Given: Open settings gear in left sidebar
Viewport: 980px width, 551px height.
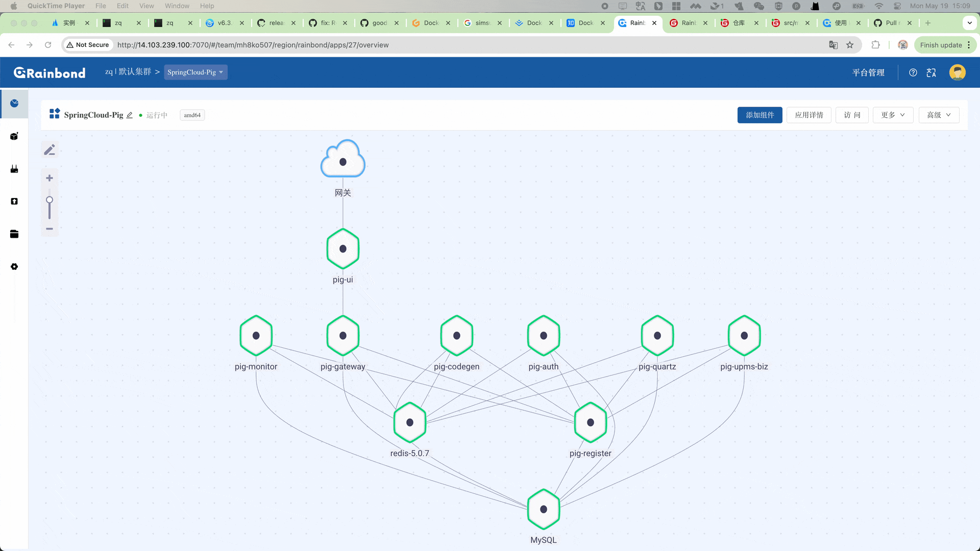Looking at the screenshot, I should click(x=14, y=267).
